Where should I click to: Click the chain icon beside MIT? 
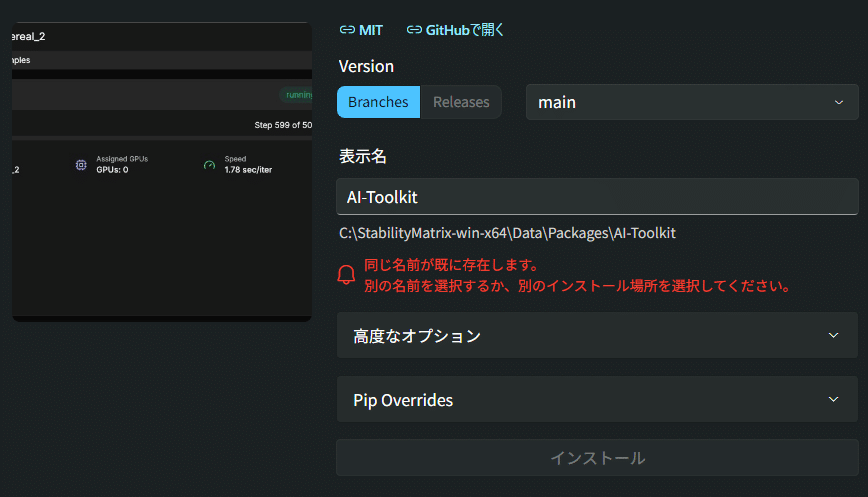pyautogui.click(x=347, y=30)
